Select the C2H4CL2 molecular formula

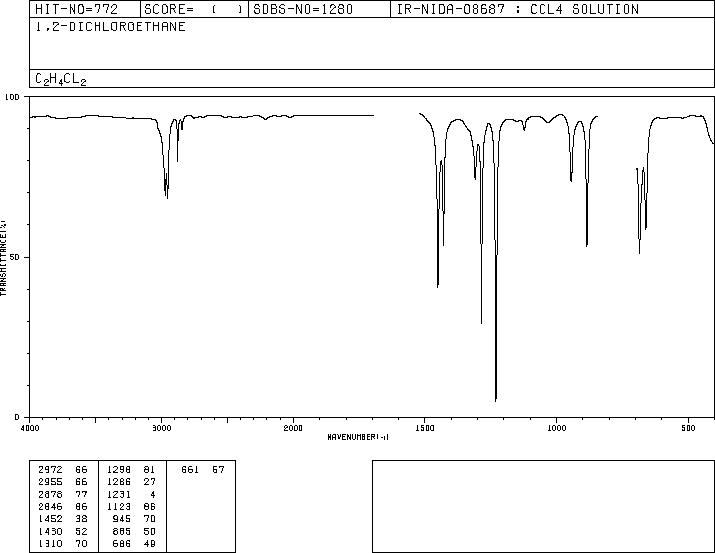point(61,79)
